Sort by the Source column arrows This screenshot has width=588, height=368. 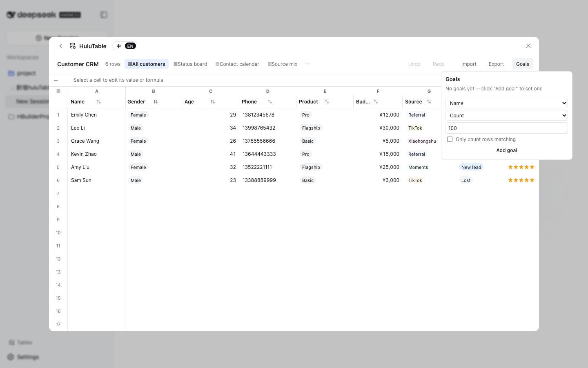[x=429, y=102]
